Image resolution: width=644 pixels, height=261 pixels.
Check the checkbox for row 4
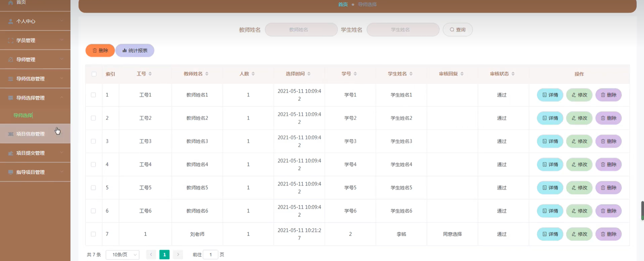[93, 165]
